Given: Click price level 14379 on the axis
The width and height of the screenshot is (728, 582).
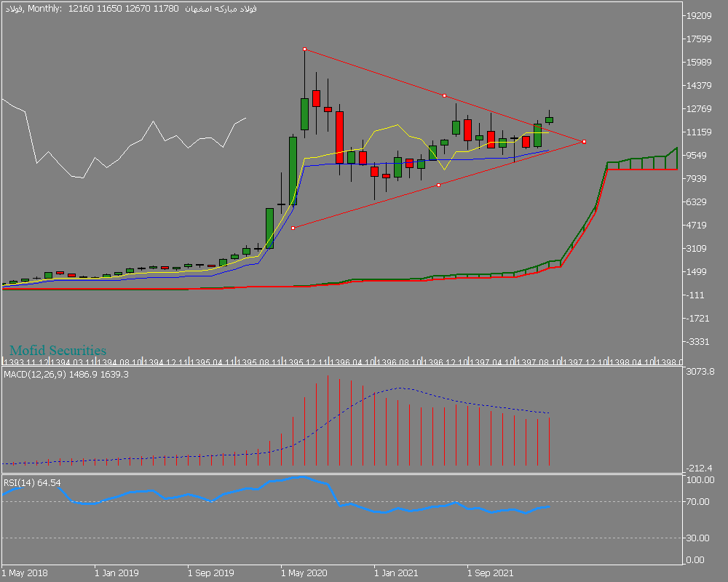Looking at the screenshot, I should 699,85.
